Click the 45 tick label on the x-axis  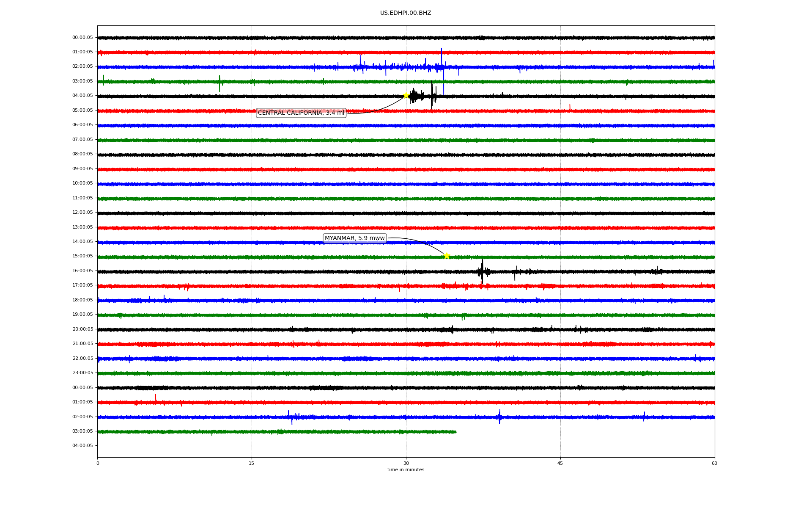[560, 463]
